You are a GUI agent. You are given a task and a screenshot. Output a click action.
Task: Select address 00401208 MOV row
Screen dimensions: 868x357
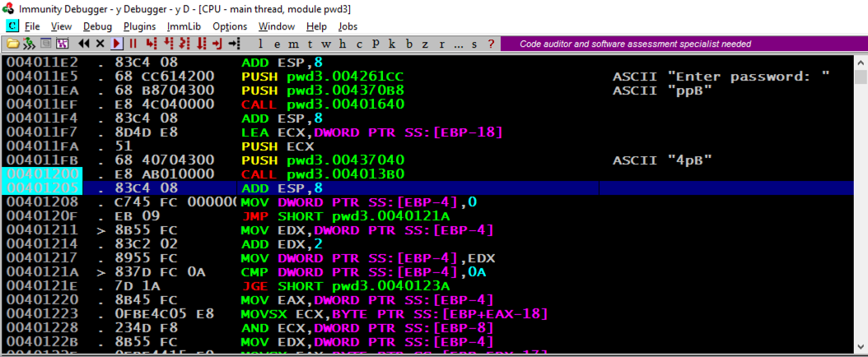(429, 202)
